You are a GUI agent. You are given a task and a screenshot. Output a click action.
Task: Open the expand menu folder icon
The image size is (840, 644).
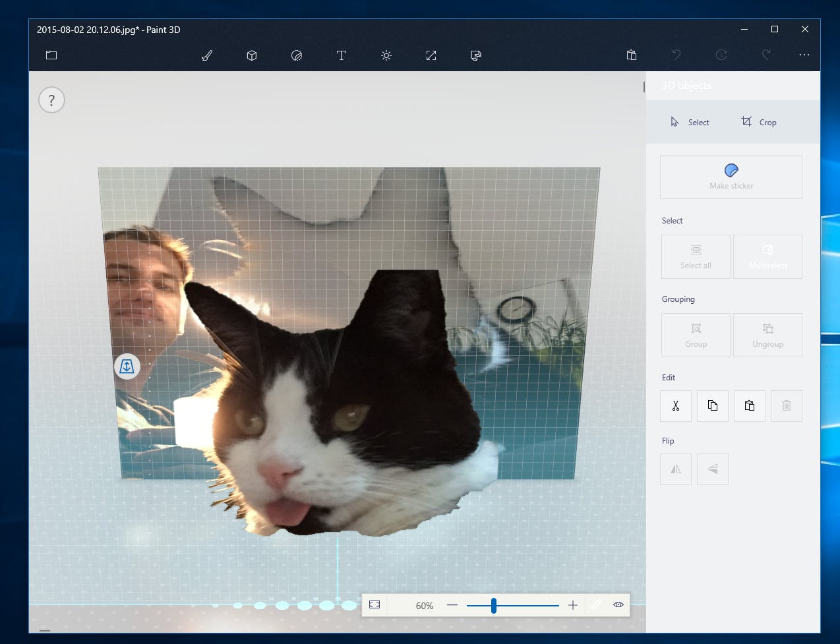51,55
